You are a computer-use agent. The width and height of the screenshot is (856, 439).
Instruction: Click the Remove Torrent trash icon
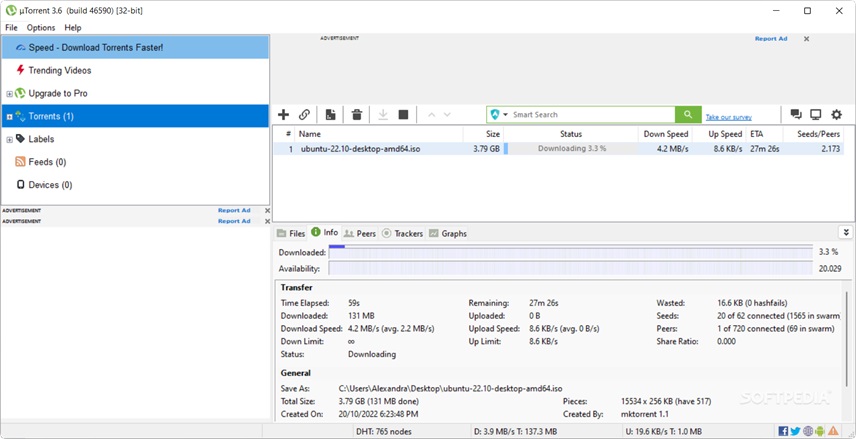(x=356, y=115)
